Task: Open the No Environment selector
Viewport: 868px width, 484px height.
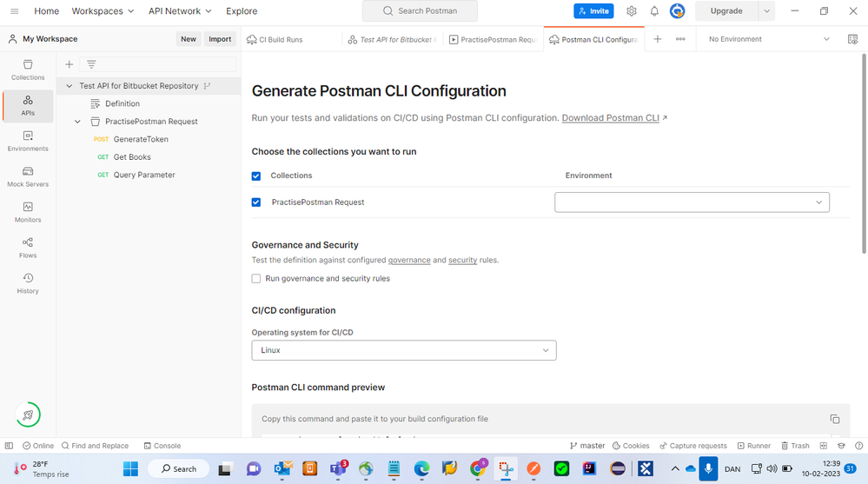Action: 769,39
